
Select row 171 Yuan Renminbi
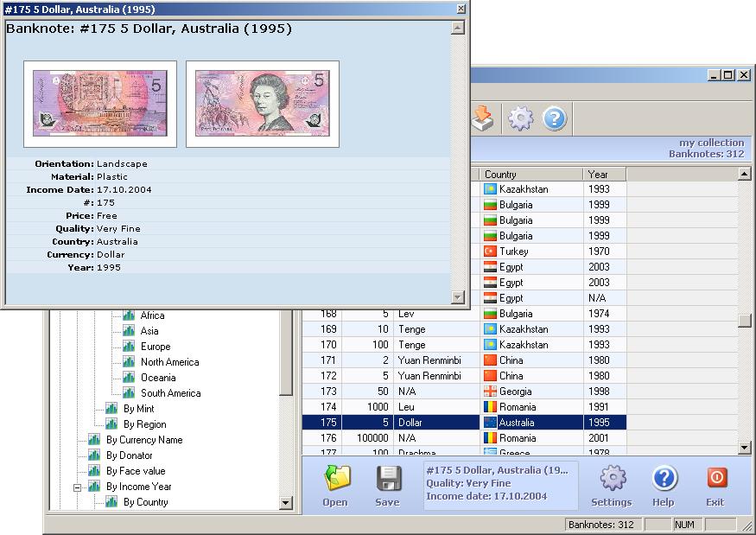pos(464,360)
